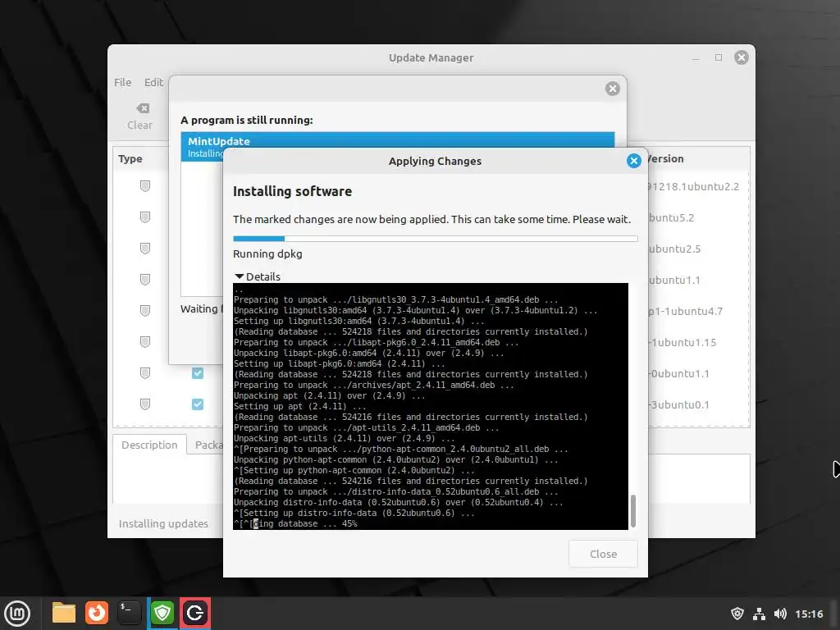Switch to the Description tab

(x=149, y=445)
